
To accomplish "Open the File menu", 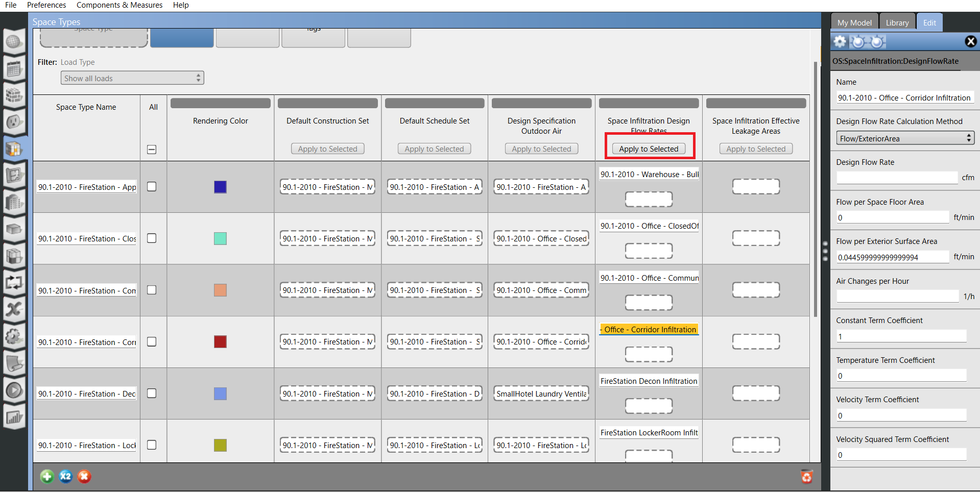I will click(x=11, y=5).
